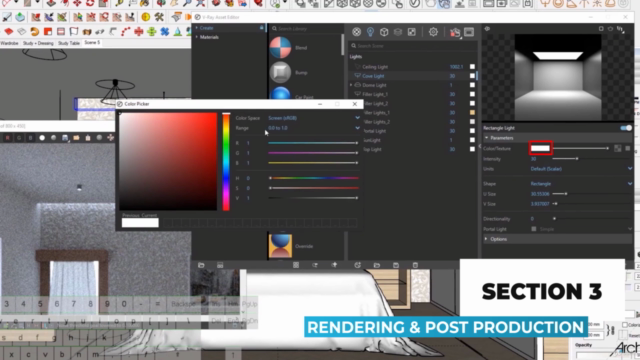
Task: Click the lock icon beside Create
Action: tap(262, 27)
